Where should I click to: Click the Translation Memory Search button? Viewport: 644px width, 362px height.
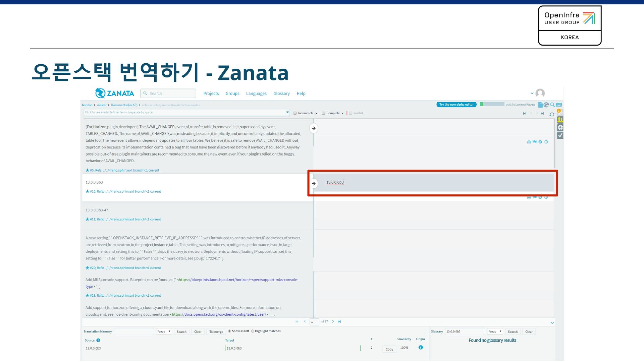[181, 331]
